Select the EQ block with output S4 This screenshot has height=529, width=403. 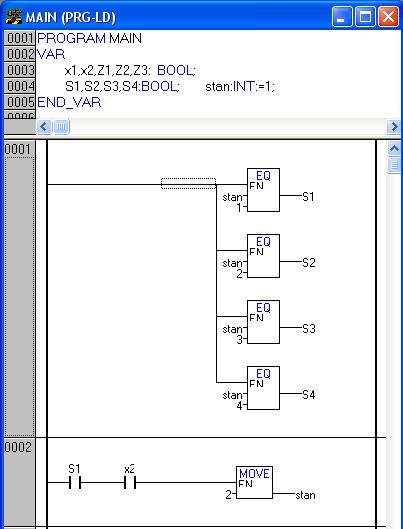[263, 388]
